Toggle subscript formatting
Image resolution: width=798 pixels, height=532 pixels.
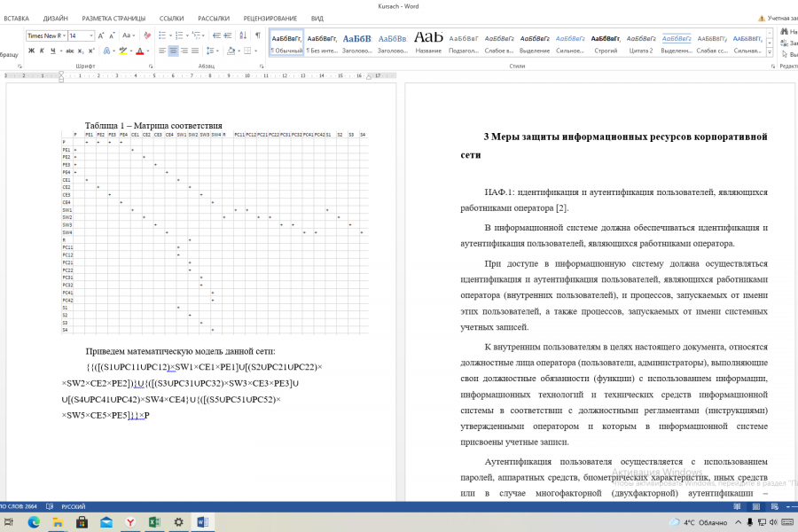[81, 51]
